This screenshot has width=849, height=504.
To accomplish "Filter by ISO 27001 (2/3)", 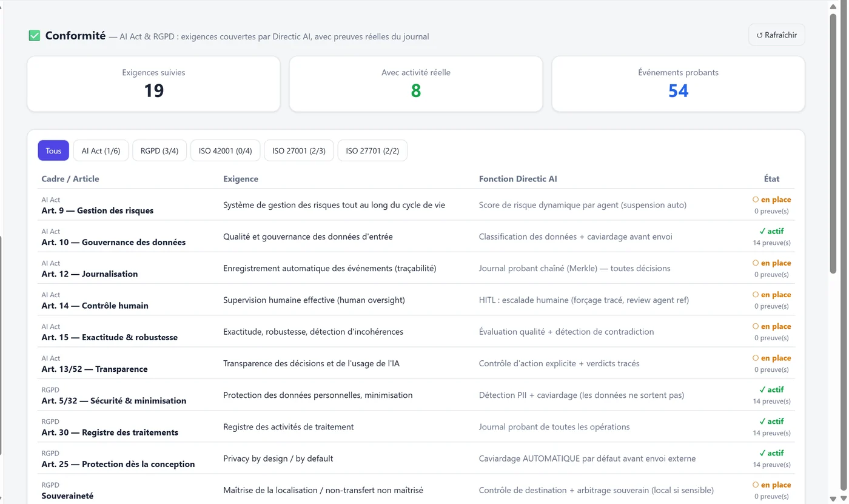I will click(299, 150).
